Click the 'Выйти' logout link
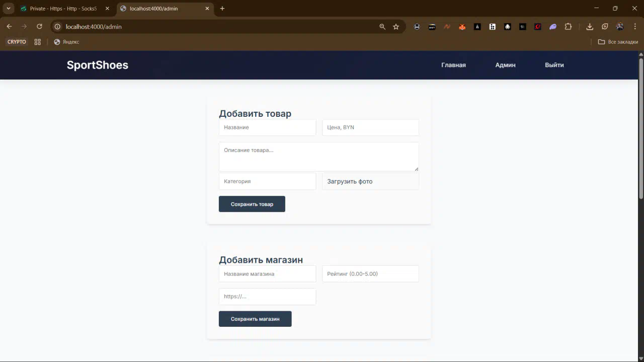 (554, 65)
